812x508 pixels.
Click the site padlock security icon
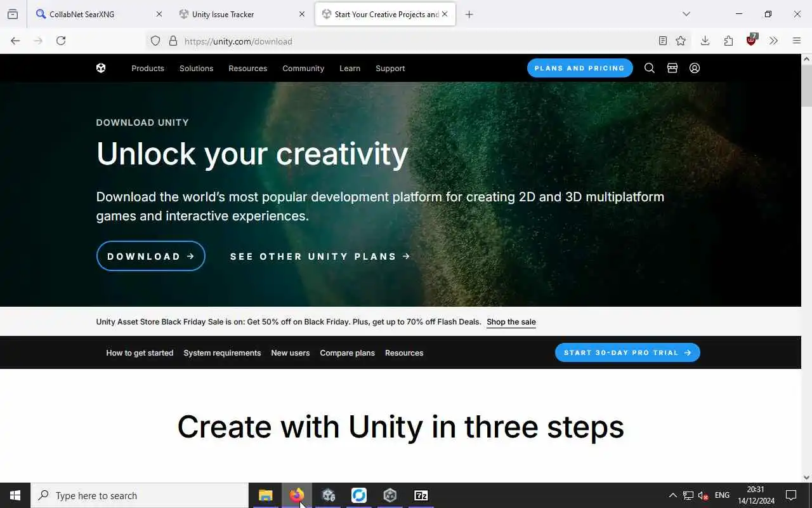point(173,41)
